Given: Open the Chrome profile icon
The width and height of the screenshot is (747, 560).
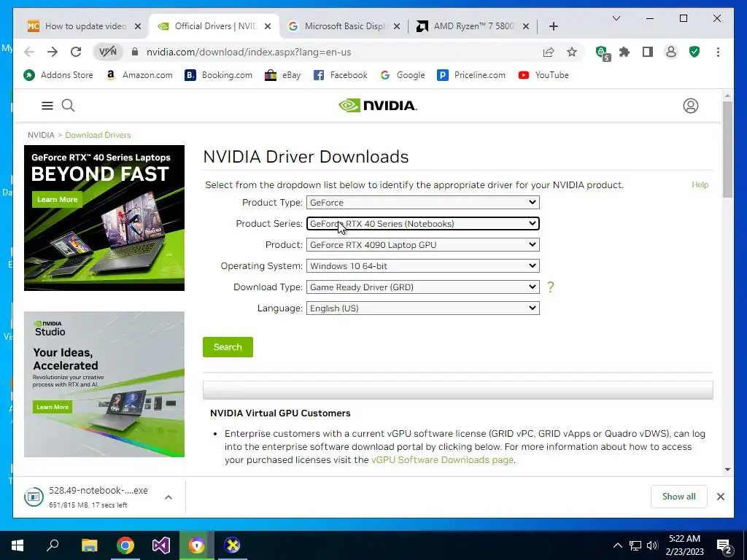Looking at the screenshot, I should click(671, 52).
